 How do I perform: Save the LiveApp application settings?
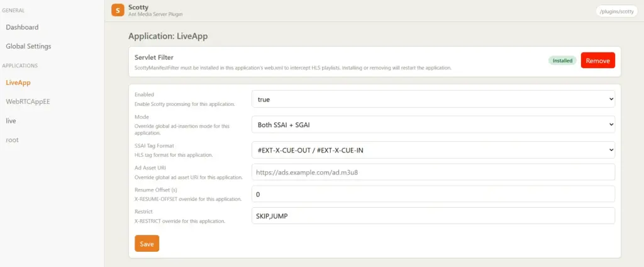coord(147,244)
